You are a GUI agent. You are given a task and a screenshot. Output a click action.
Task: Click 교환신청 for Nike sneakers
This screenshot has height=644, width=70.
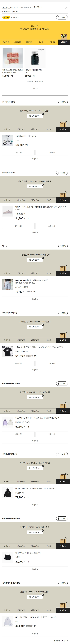pyautogui.click(x=52, y=226)
